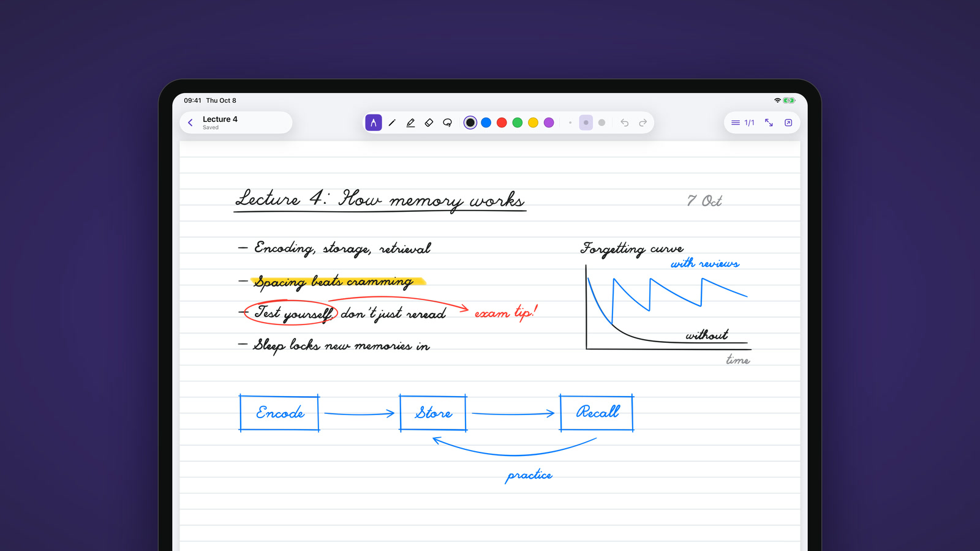
Task: Click the Lecture 4 note title
Action: tap(220, 119)
